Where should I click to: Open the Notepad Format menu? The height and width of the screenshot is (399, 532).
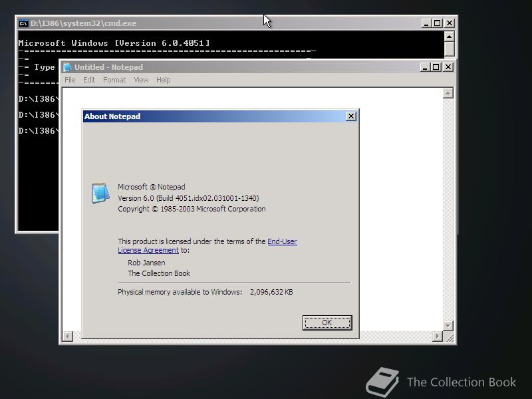(114, 80)
